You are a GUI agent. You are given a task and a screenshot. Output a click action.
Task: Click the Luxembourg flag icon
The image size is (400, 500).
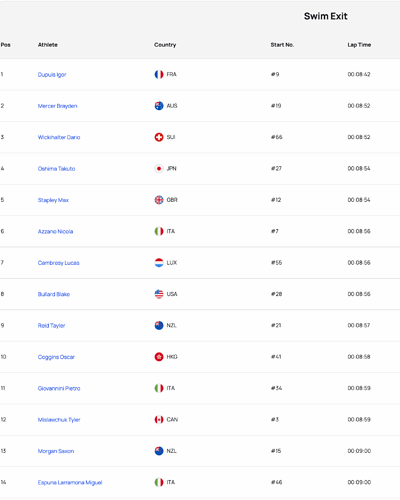159,263
